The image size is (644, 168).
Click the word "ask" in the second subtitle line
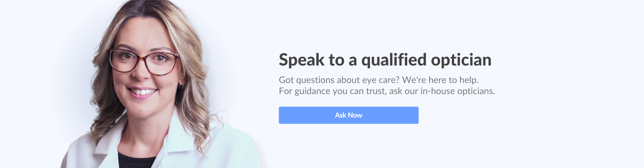[395, 91]
